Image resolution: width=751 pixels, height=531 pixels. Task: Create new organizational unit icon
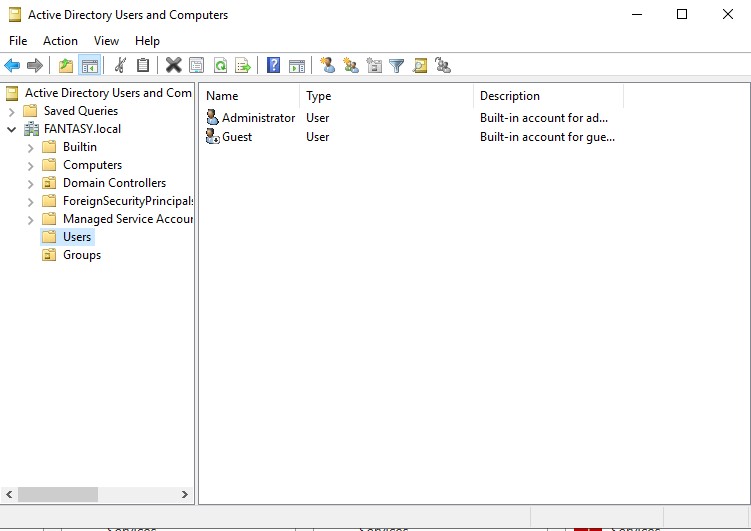click(x=374, y=65)
